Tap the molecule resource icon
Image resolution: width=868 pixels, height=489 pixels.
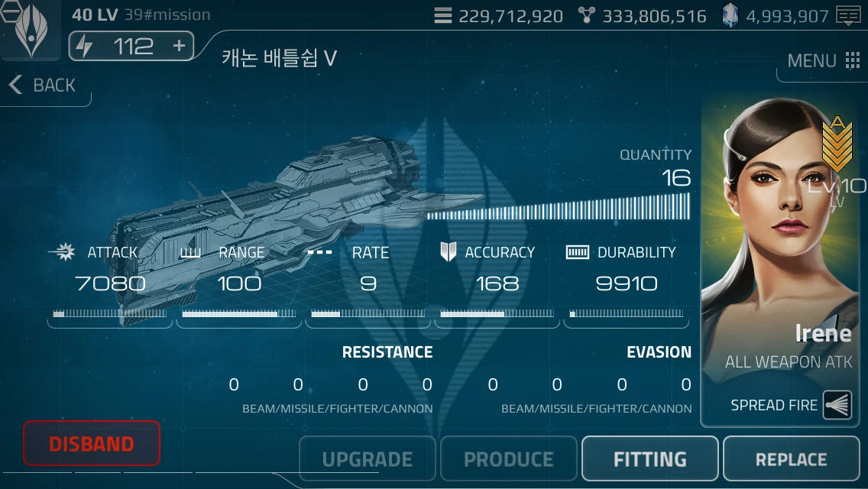(586, 15)
